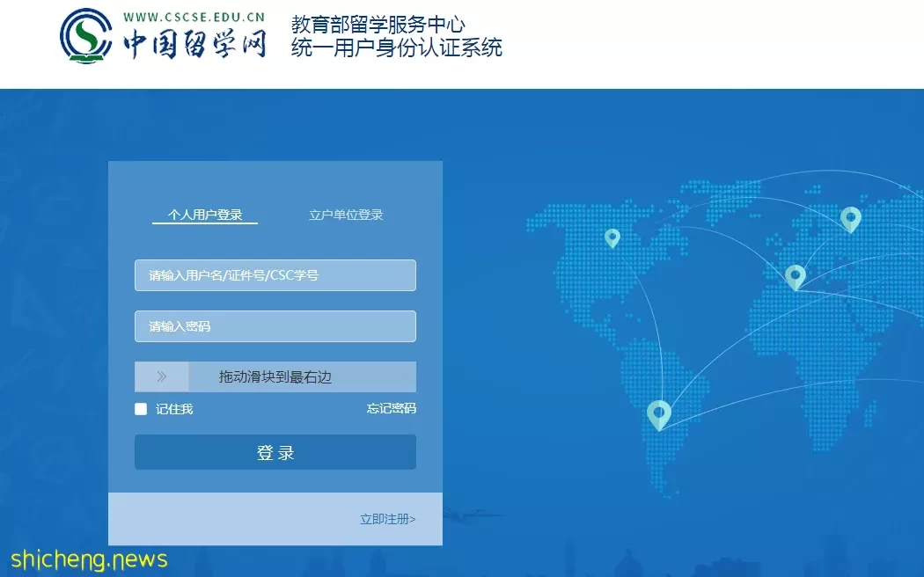Viewport: 924px width, 577px height.
Task: Click the map pin over Europe
Action: [x=796, y=277]
